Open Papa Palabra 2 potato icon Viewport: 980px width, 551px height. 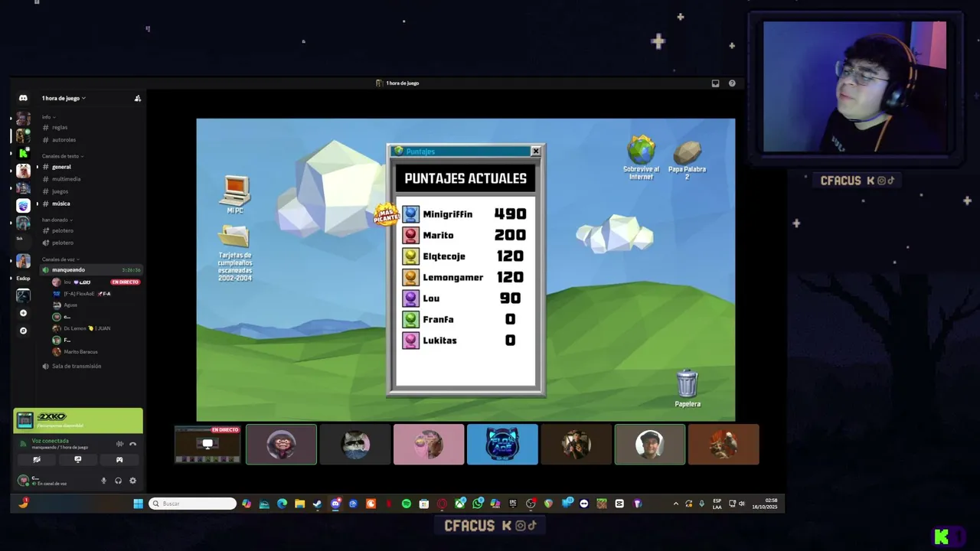point(687,159)
